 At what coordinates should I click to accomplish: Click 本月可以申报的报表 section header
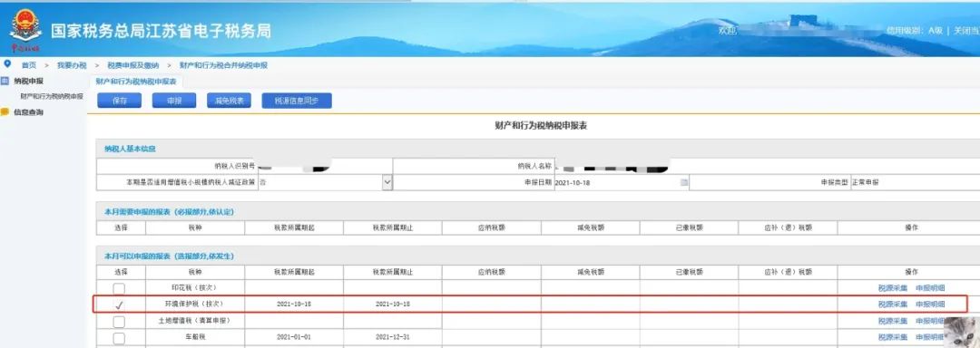[169, 256]
